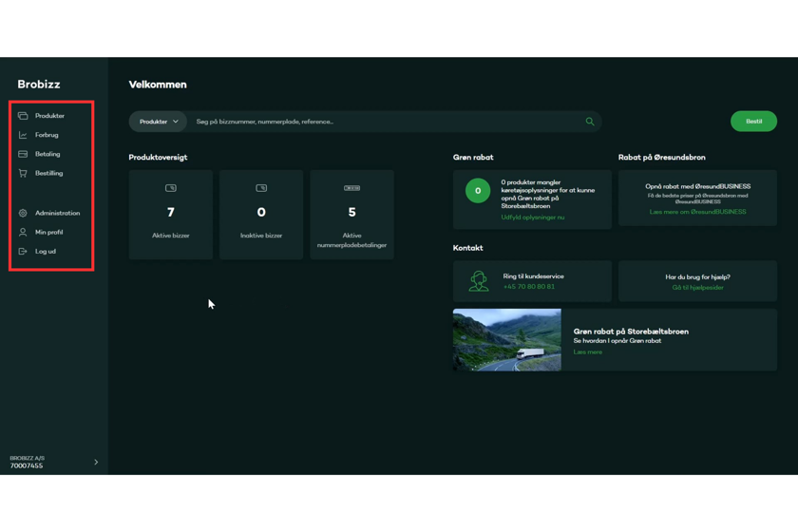The height and width of the screenshot is (532, 798).
Task: Click the Log ud exit icon
Action: pos(23,252)
